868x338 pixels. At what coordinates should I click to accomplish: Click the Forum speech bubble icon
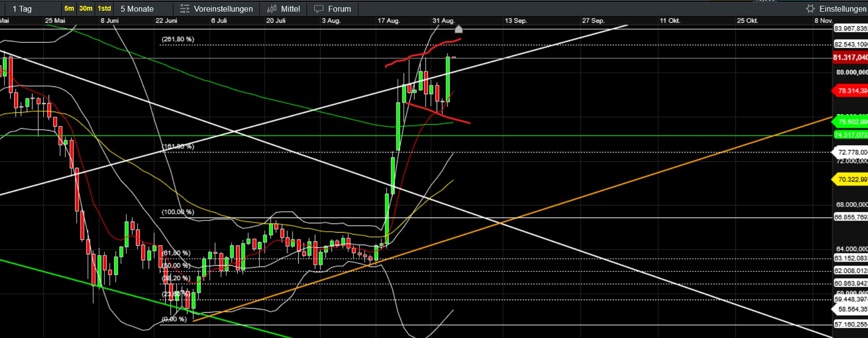(319, 9)
